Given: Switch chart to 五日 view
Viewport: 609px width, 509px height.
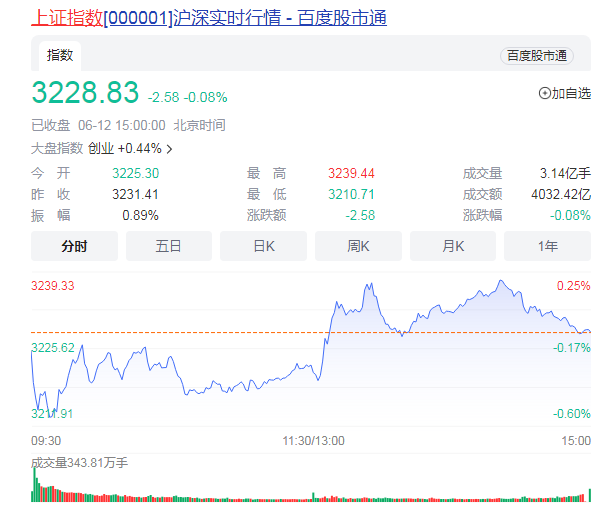Looking at the screenshot, I should coord(169,246).
